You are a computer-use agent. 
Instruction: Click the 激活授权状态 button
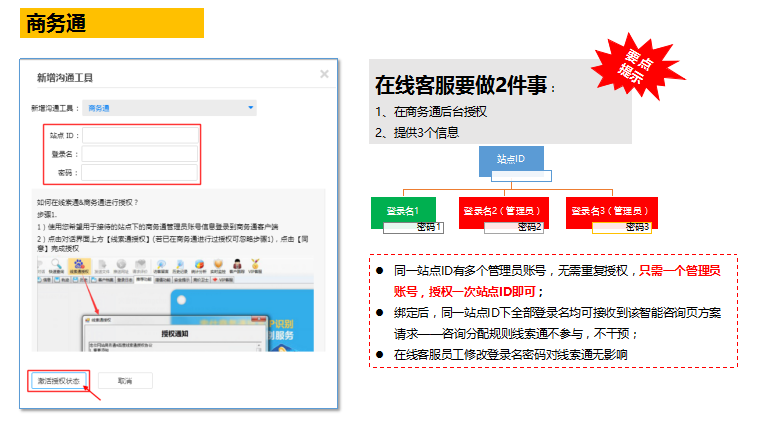pos(59,381)
